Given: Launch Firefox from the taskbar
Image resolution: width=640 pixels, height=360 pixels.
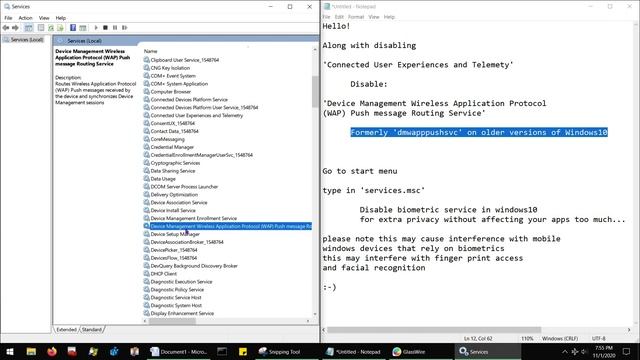Looking at the screenshot, I should click(52, 351).
